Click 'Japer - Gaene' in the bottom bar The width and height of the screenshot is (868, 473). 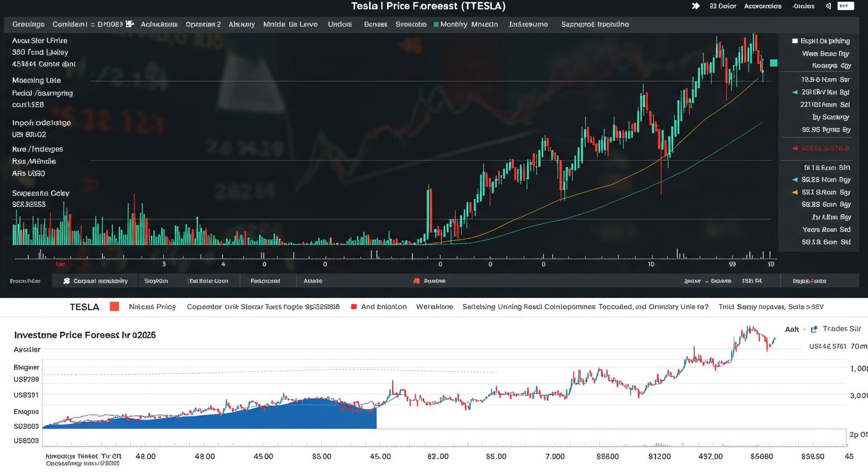coord(708,281)
